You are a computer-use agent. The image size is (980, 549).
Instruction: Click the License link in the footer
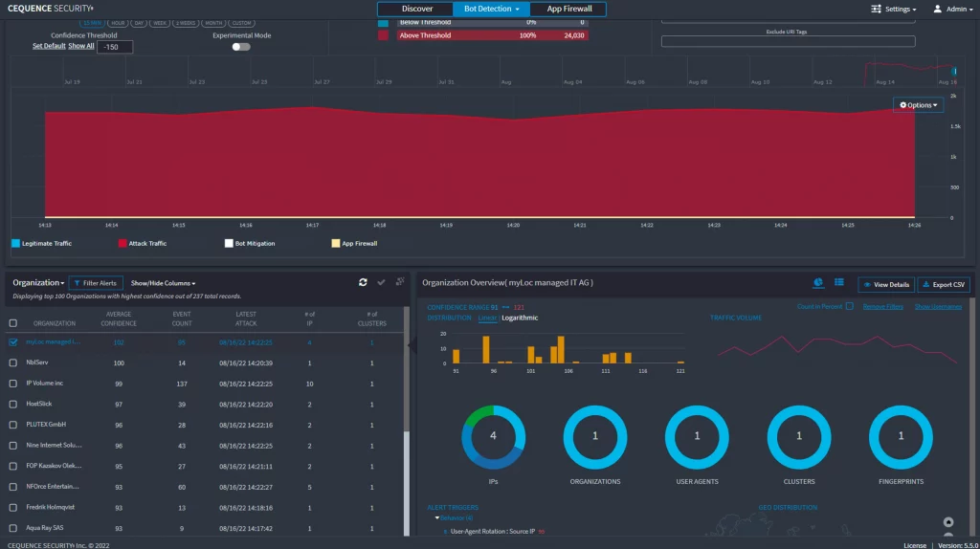914,545
